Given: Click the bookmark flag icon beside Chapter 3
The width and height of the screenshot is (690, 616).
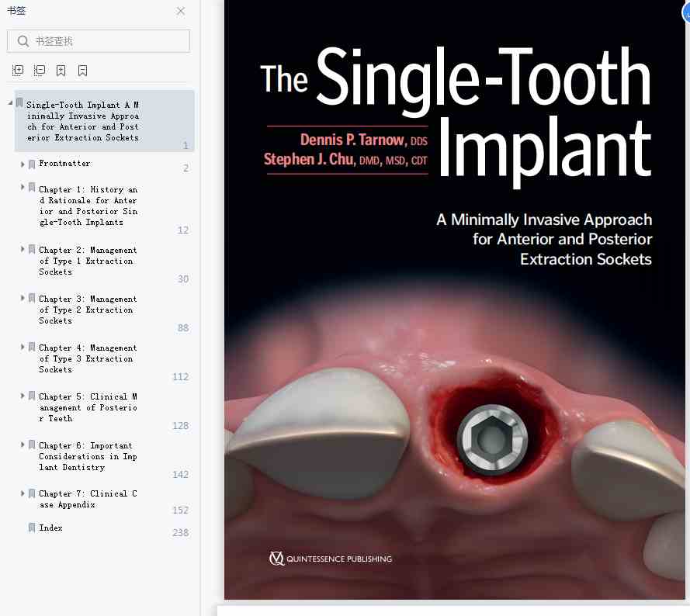Looking at the screenshot, I should point(32,299).
